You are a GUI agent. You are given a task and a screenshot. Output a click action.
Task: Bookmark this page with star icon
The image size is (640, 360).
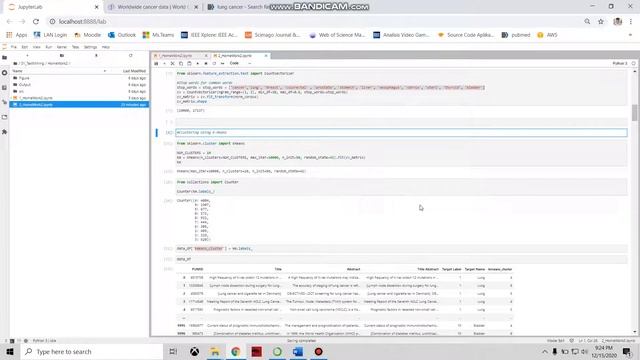pyautogui.click(x=601, y=22)
